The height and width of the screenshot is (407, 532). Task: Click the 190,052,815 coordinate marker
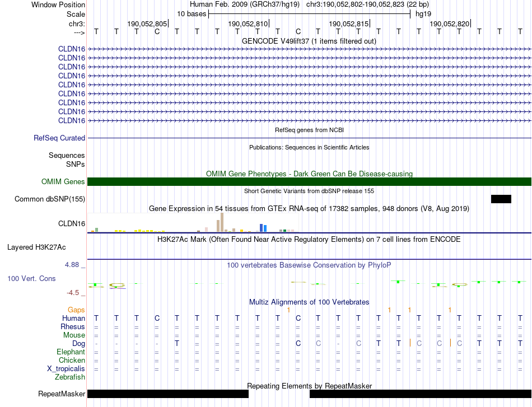tap(349, 24)
